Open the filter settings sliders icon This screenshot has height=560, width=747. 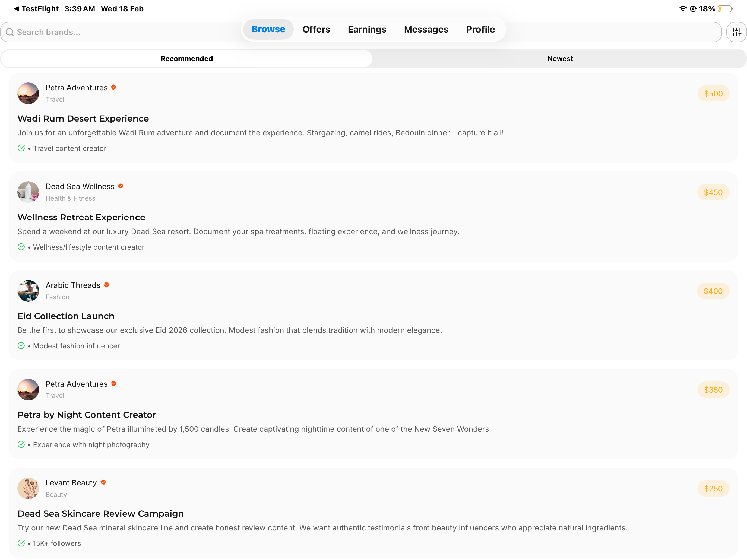[736, 32]
